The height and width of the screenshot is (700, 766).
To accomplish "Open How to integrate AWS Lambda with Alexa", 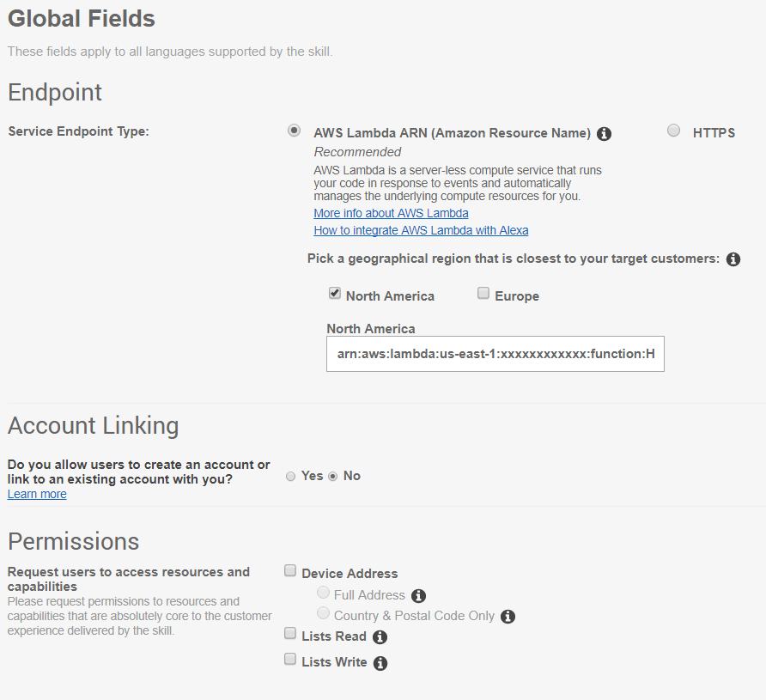I will (421, 230).
